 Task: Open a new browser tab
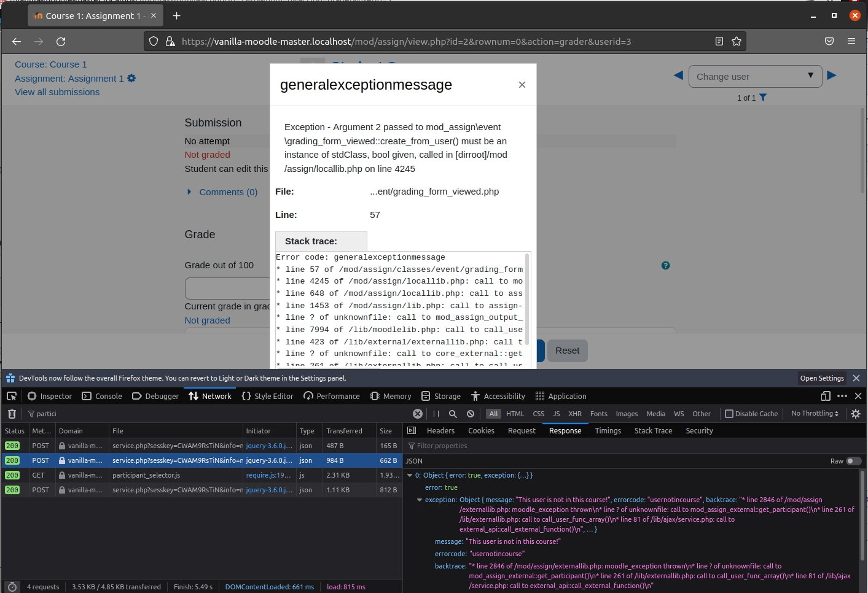(x=177, y=15)
